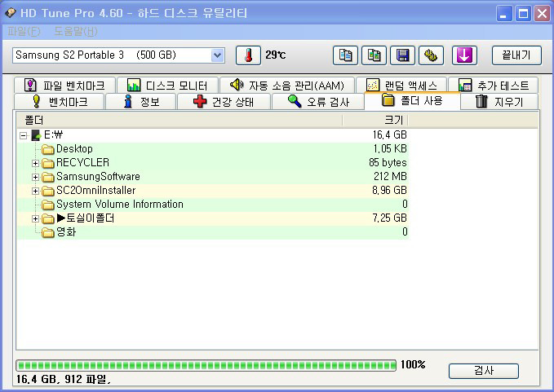The image size is (554, 392).
Task: Sort by the 크기 column header
Action: (x=375, y=121)
